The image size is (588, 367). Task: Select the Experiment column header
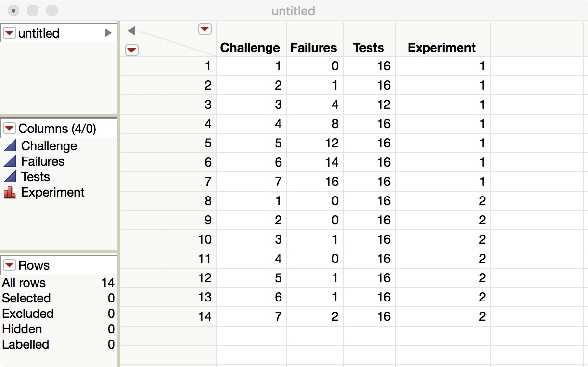point(441,48)
